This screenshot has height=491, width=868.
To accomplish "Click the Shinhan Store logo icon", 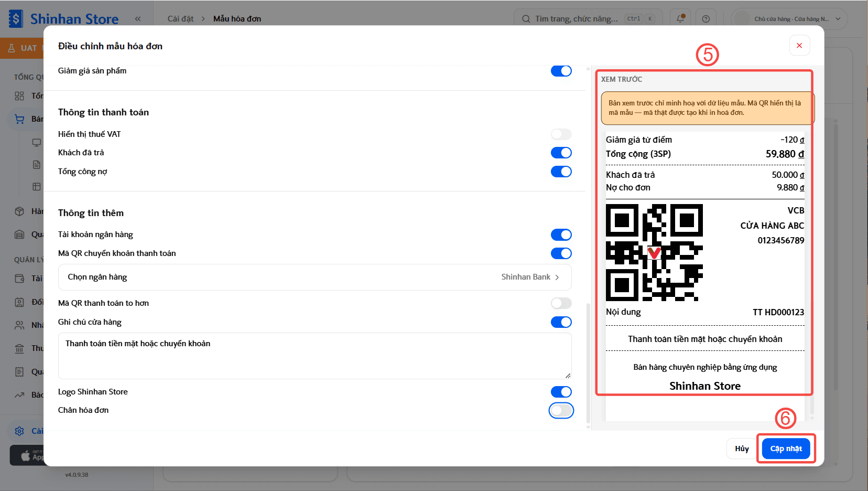I will (16, 19).
